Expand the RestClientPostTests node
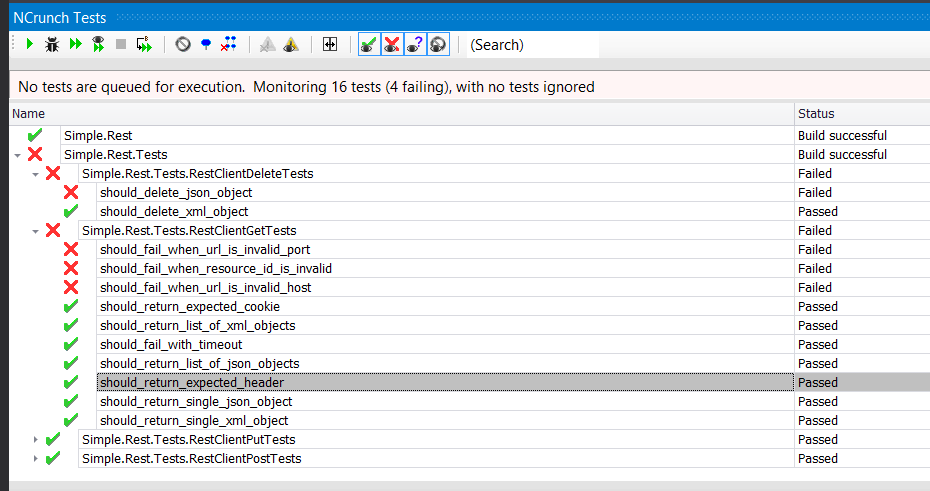The height and width of the screenshot is (491, 930). coord(37,459)
